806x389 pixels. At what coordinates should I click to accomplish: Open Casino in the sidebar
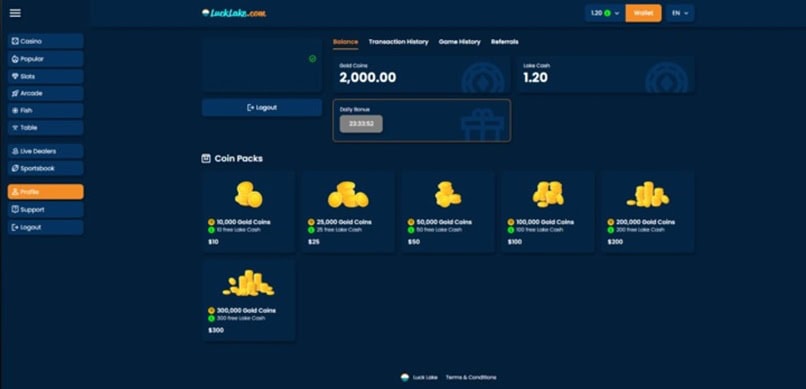[45, 41]
